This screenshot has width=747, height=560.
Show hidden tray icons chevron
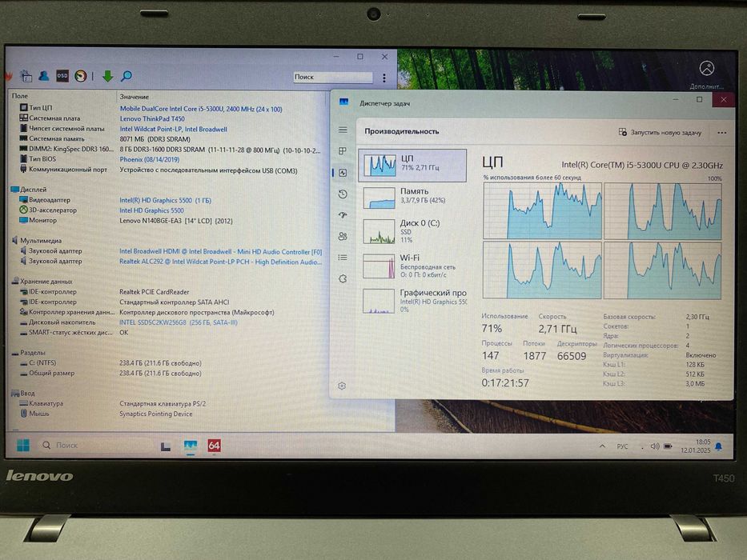(602, 446)
